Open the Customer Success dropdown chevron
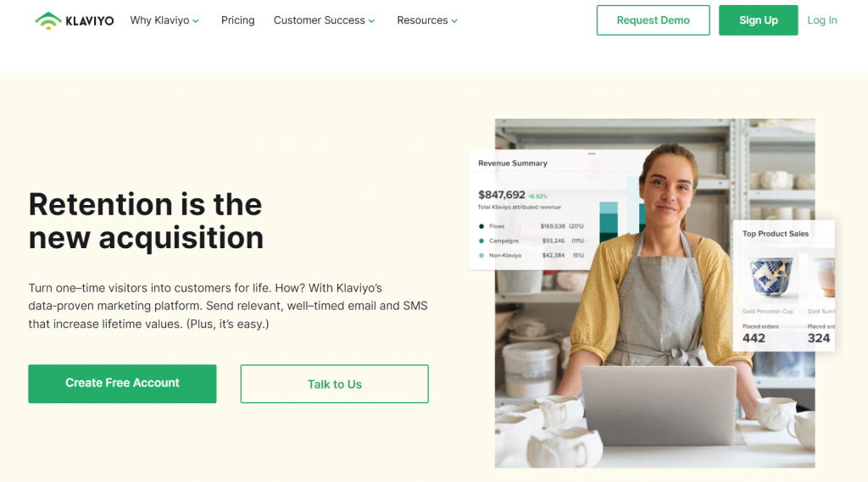The image size is (868, 482). [x=371, y=21]
